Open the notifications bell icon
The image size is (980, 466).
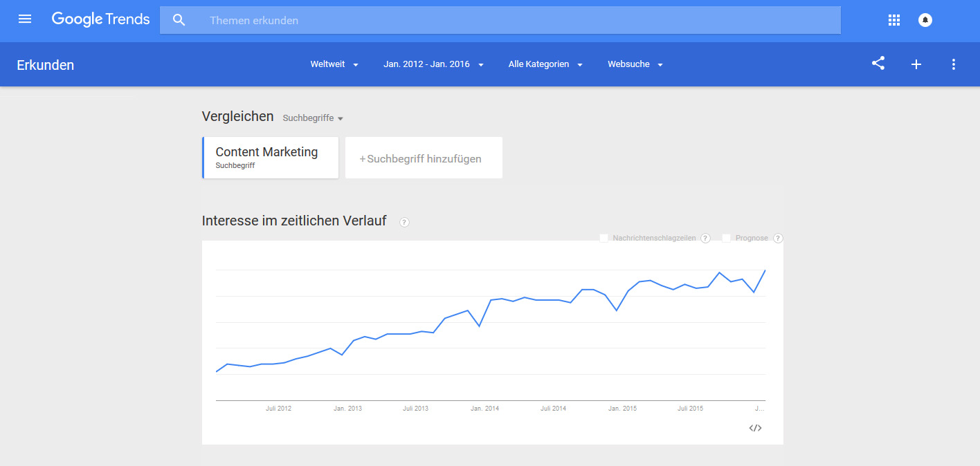(x=925, y=20)
